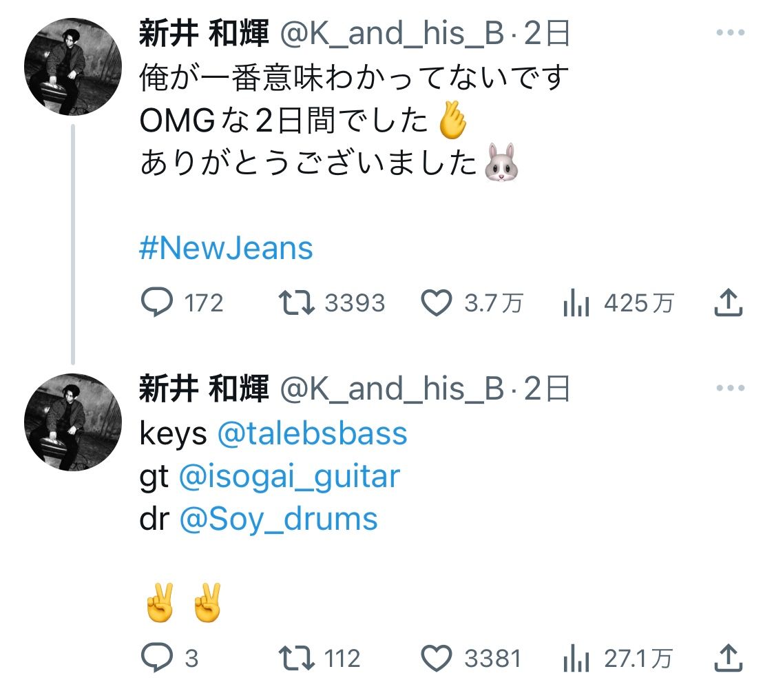The width and height of the screenshot is (774, 700).
Task: Open 新井 和輝 name in first tweet
Action: [x=204, y=34]
